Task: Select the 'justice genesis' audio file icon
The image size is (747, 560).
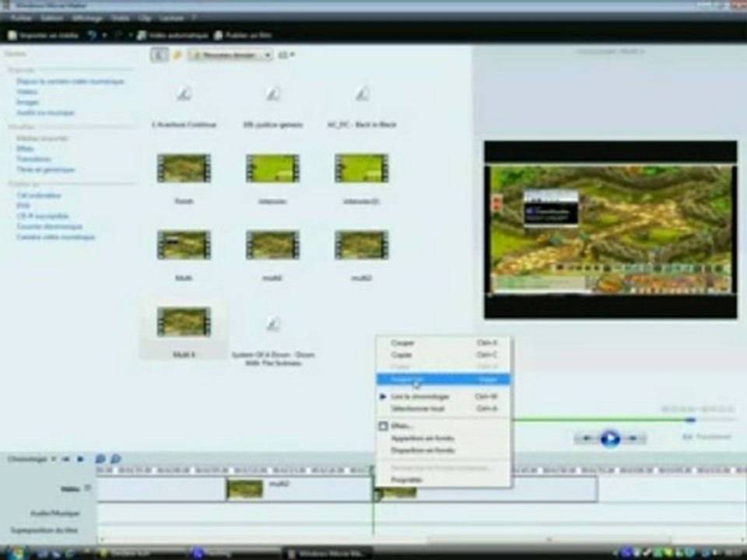Action: pos(272,93)
